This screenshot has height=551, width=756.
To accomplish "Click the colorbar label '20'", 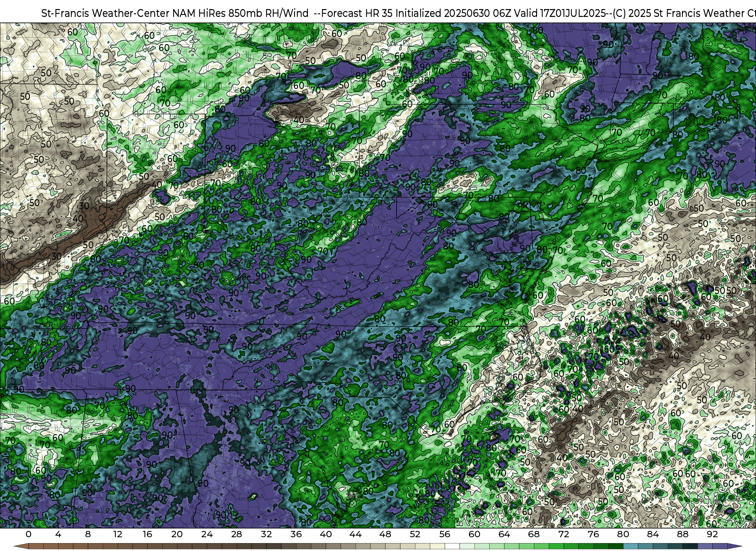I will pyautogui.click(x=177, y=534).
